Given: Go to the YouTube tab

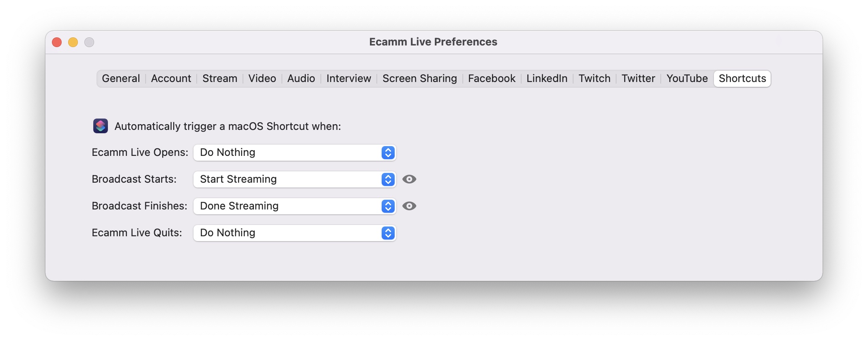Looking at the screenshot, I should [x=687, y=78].
